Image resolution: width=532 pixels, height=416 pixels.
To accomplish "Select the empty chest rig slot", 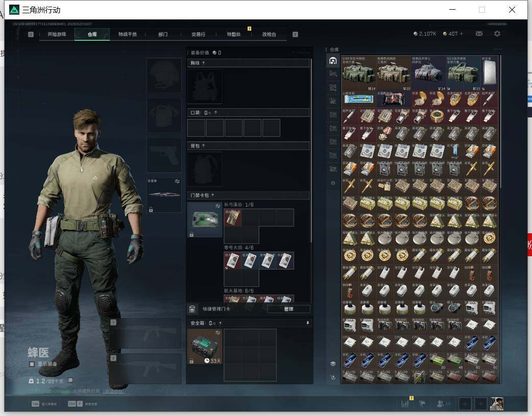I will [x=205, y=87].
